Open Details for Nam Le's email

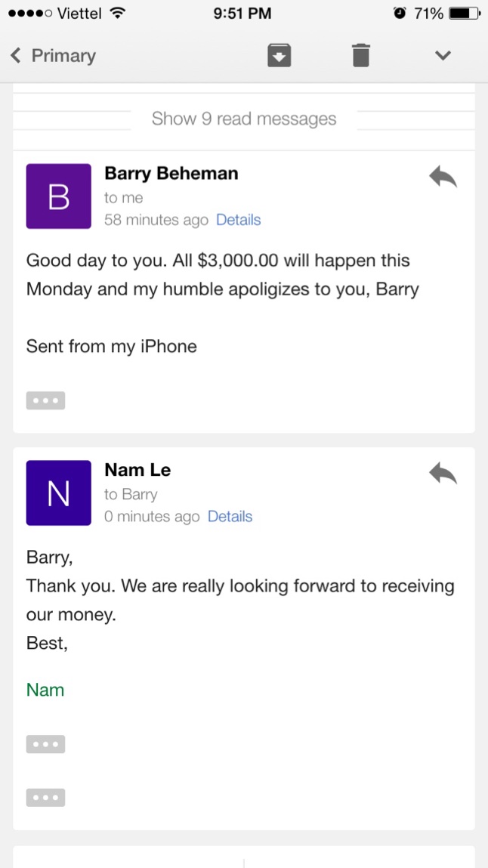tap(230, 517)
